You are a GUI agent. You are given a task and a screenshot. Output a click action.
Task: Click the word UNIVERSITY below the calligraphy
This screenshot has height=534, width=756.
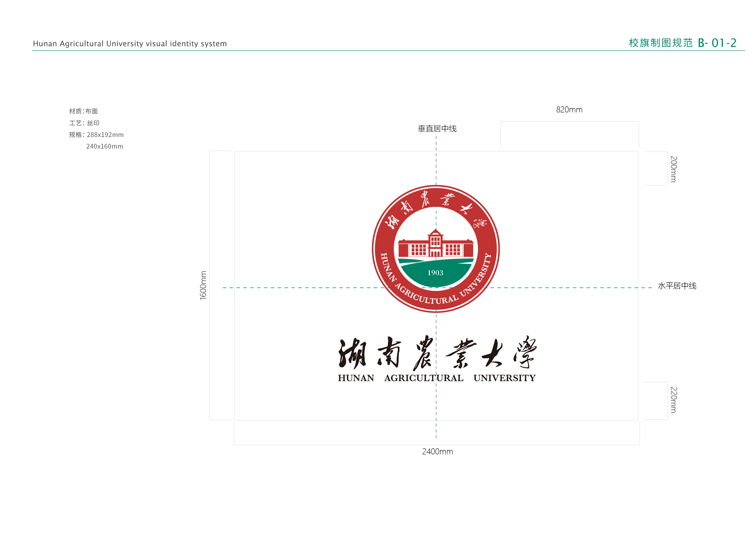coord(505,378)
